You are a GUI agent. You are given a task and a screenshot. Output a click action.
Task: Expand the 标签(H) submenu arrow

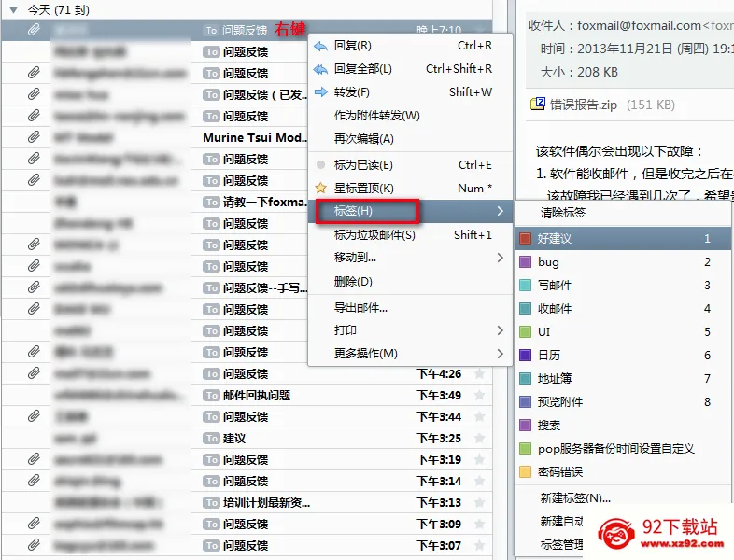point(500,211)
